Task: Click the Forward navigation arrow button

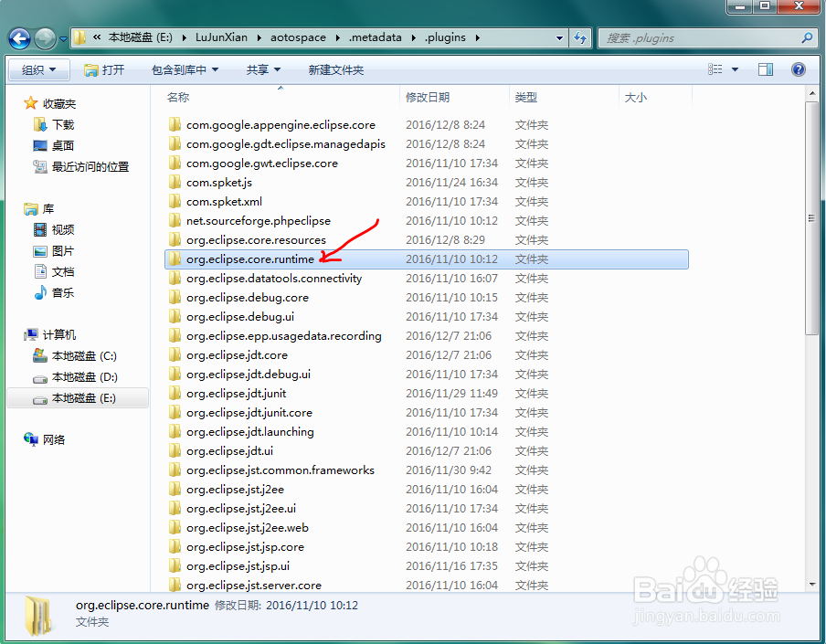Action: [45, 38]
